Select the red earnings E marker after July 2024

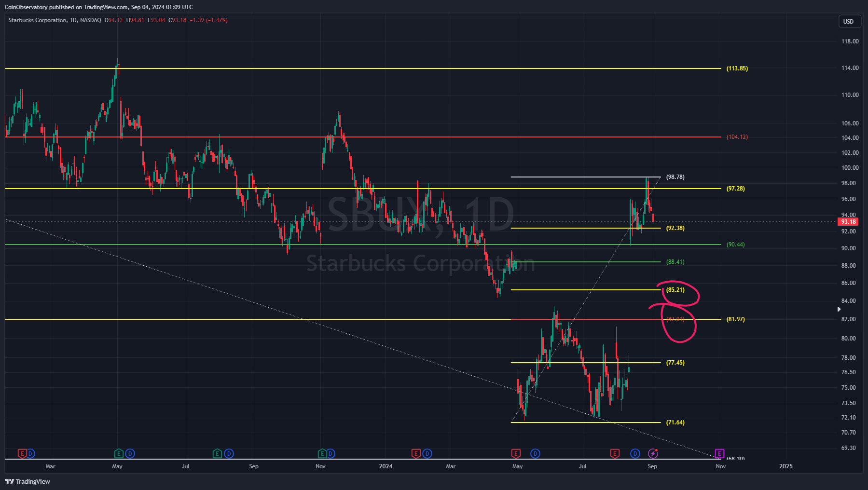pyautogui.click(x=615, y=453)
